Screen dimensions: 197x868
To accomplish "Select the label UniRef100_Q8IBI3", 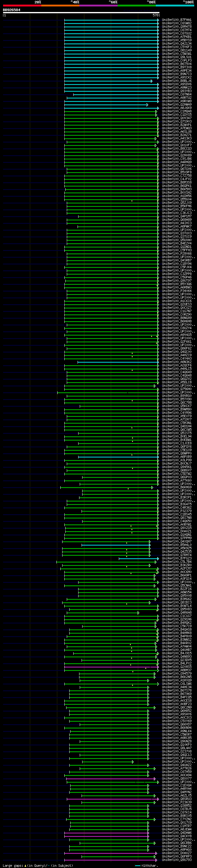I will pos(176,603).
